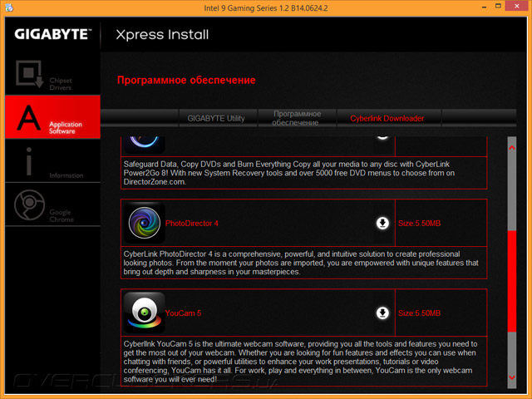Open the Chipset Drivers section icon
This screenshot has width=532, height=399.
coord(30,74)
